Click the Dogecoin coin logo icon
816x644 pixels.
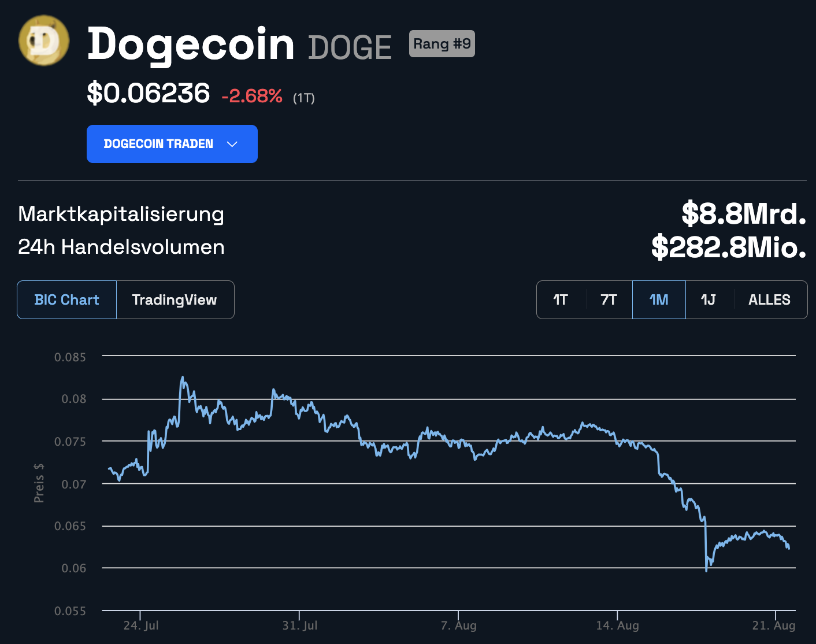click(44, 40)
